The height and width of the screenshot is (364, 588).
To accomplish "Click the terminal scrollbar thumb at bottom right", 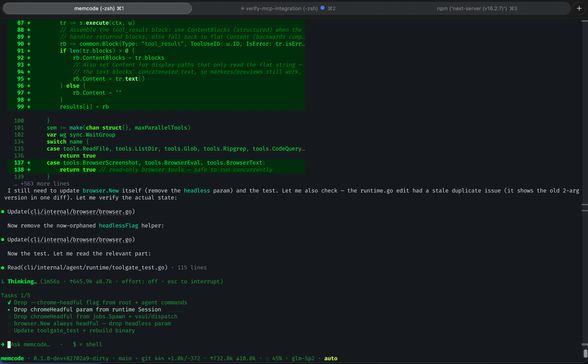I will 585,353.
